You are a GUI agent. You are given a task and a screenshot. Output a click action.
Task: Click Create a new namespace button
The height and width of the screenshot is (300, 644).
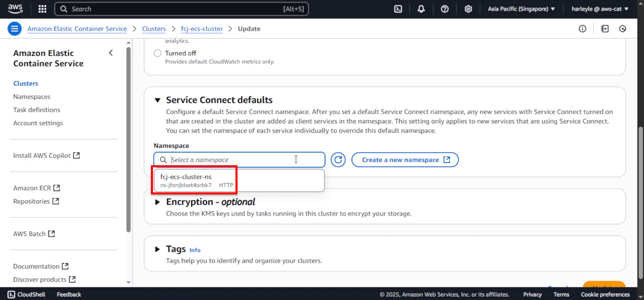click(405, 160)
